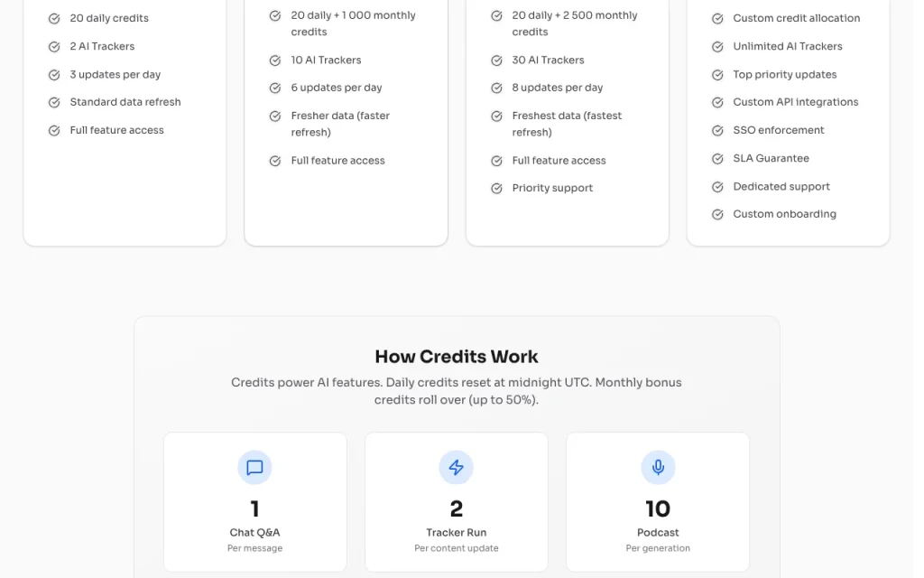Click the microphone icon above Podcast
The width and height of the screenshot is (924, 578).
[658, 468]
